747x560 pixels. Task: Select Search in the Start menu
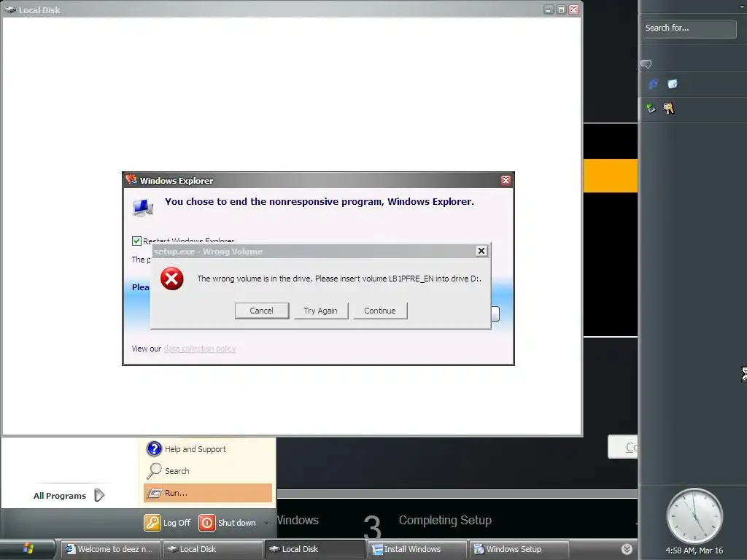(207, 471)
